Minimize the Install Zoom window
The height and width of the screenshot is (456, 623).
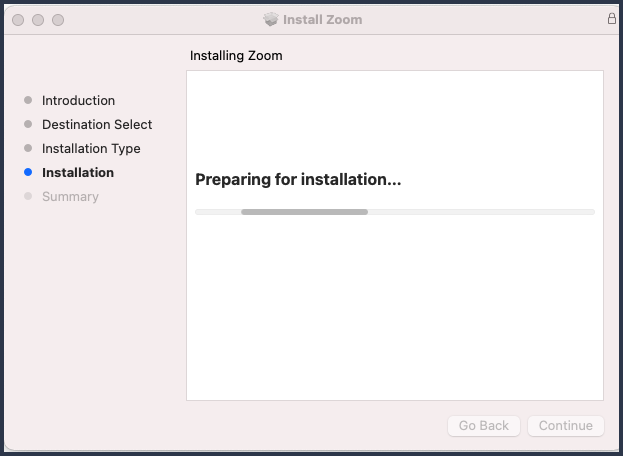[38, 20]
